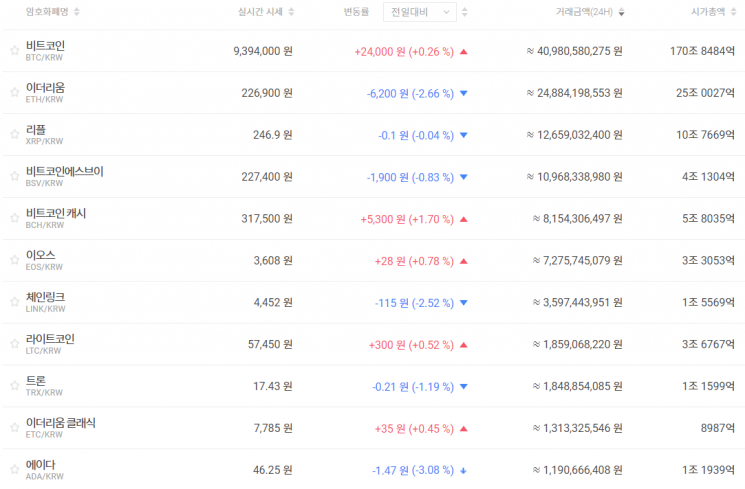This screenshot has width=745, height=489.
Task: Click the ≈ 12,659,032,400 원 volume
Action: 574,134
